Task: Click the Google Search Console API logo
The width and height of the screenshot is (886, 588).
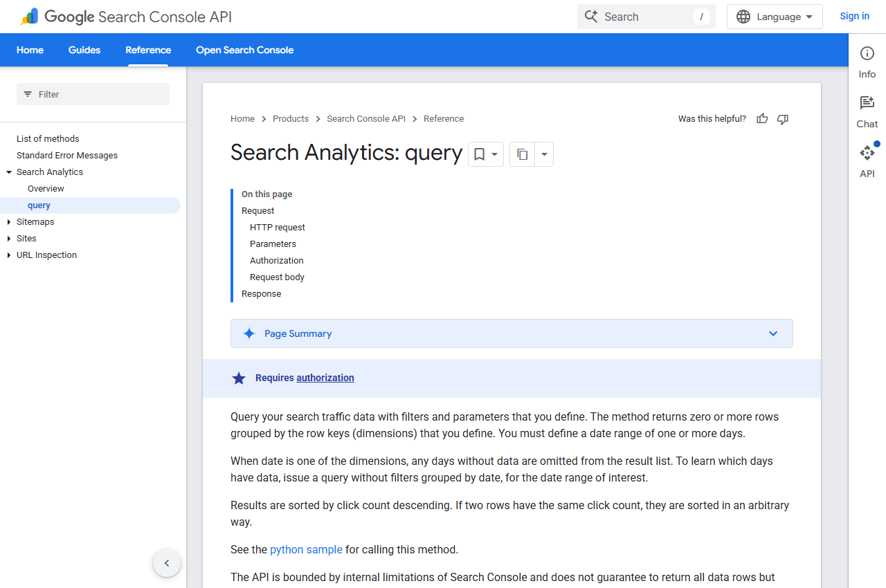Action: (x=125, y=17)
